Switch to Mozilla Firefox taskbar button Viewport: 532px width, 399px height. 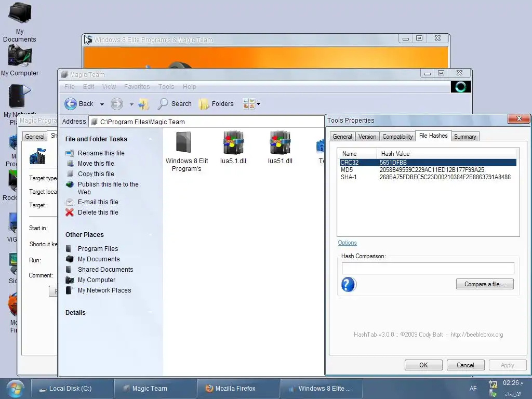point(238,389)
